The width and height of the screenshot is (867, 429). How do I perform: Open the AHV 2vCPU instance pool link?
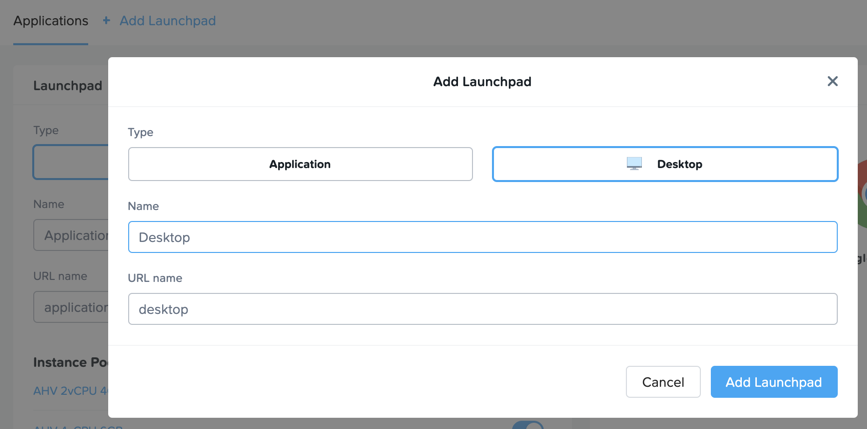click(x=70, y=391)
